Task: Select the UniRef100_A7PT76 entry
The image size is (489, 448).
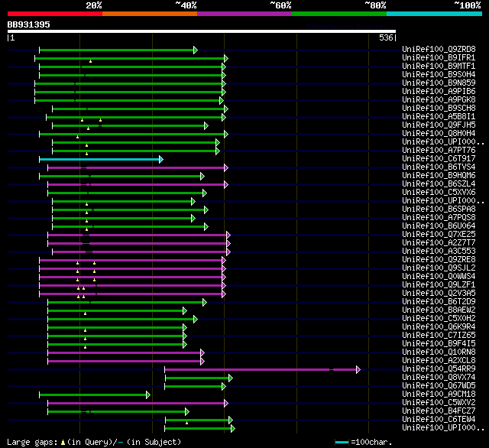Action: pos(439,151)
